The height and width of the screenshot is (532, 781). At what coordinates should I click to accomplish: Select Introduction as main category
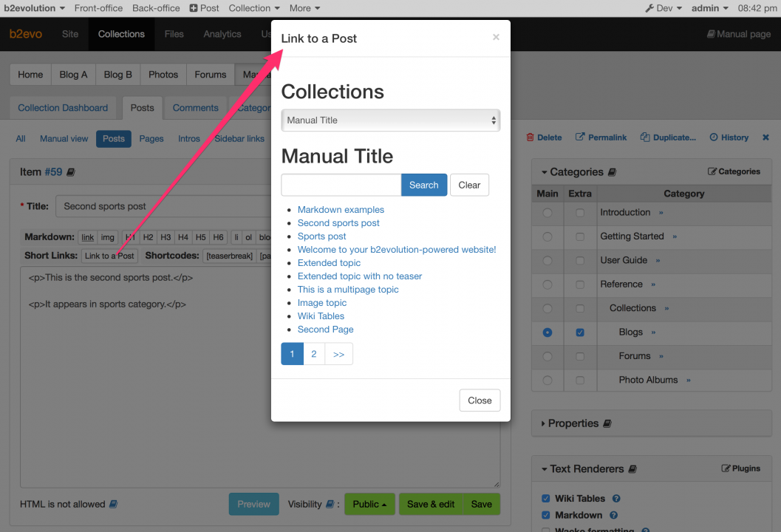pyautogui.click(x=548, y=213)
